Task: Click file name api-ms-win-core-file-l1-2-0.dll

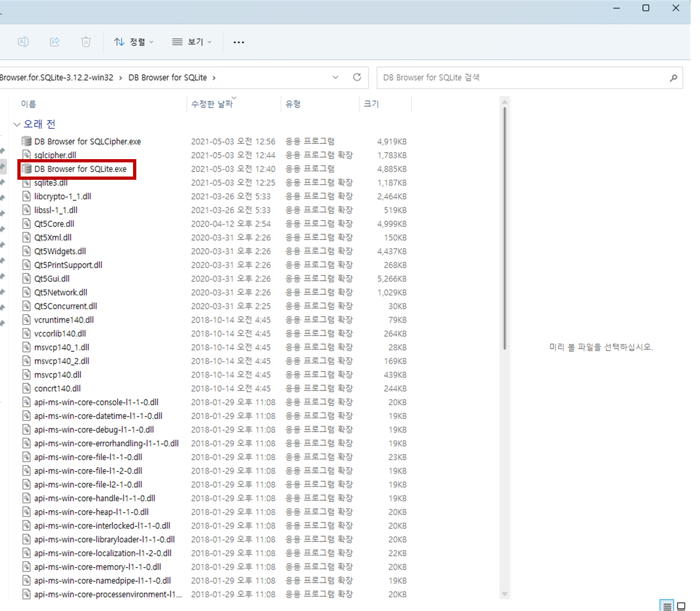Action: 88,471
